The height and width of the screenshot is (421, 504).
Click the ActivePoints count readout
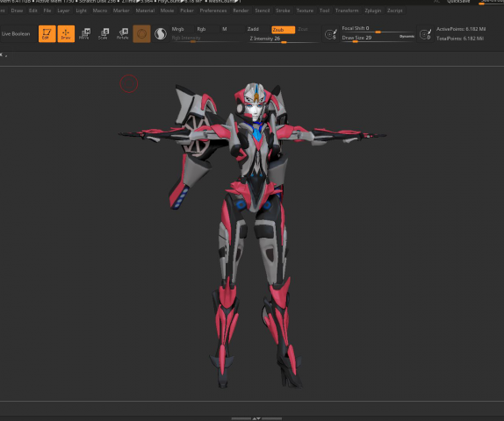click(x=461, y=29)
